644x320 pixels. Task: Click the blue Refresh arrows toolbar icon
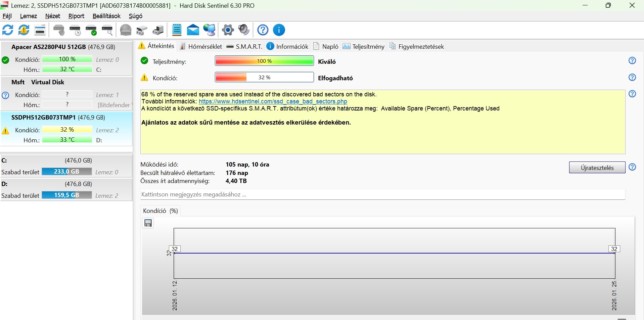(x=8, y=30)
